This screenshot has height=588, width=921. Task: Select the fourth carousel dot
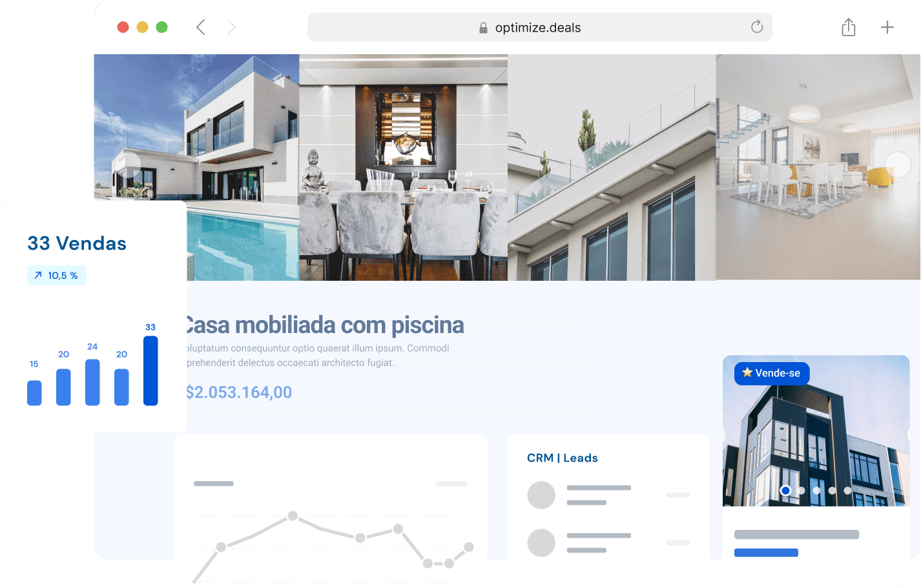(832, 491)
